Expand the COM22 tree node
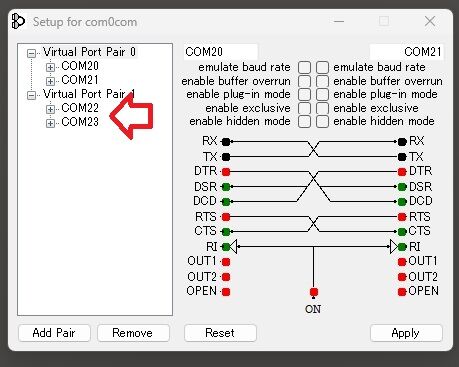The width and height of the screenshot is (459, 367). [50, 109]
